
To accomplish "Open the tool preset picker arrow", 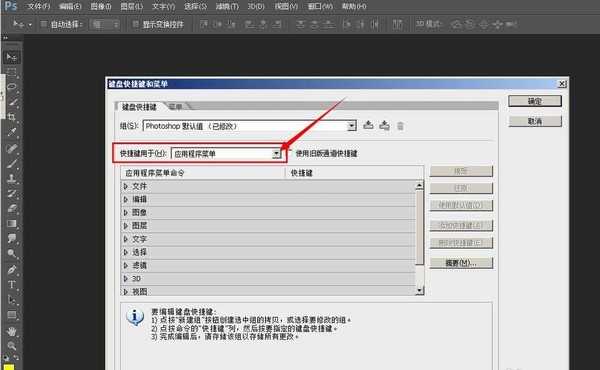I will point(30,25).
